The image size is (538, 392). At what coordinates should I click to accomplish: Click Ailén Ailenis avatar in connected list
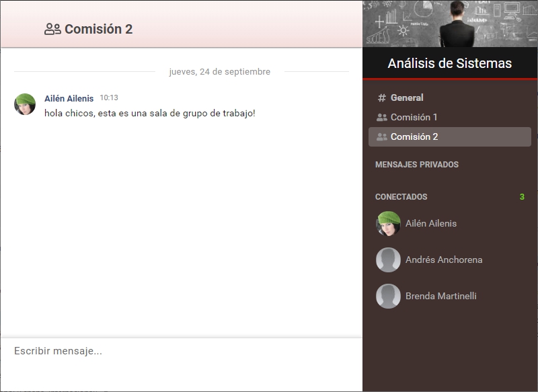[x=388, y=224]
